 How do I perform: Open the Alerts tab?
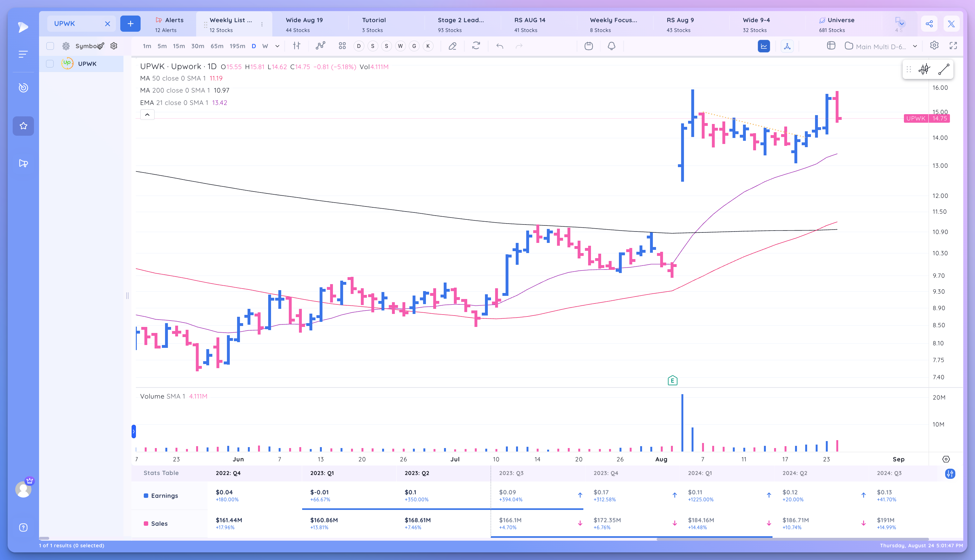coord(169,25)
